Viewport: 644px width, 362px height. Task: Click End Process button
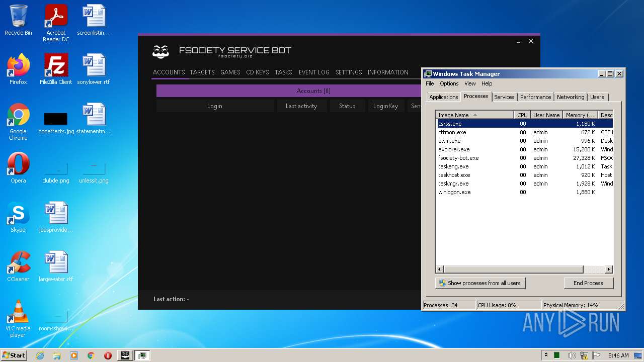point(588,283)
